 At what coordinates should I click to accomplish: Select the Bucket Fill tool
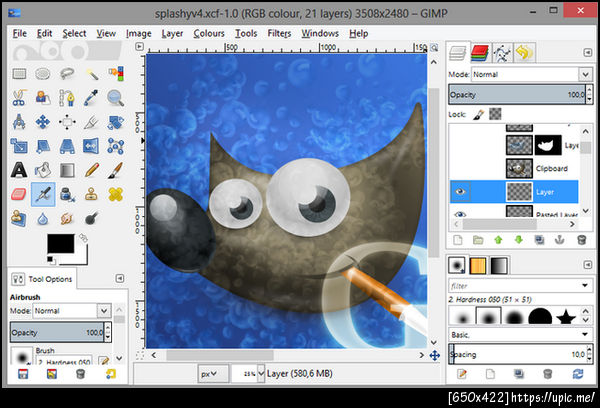(43, 170)
